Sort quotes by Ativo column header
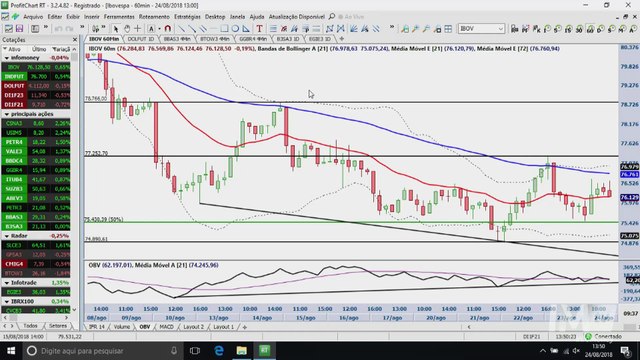 [14, 49]
